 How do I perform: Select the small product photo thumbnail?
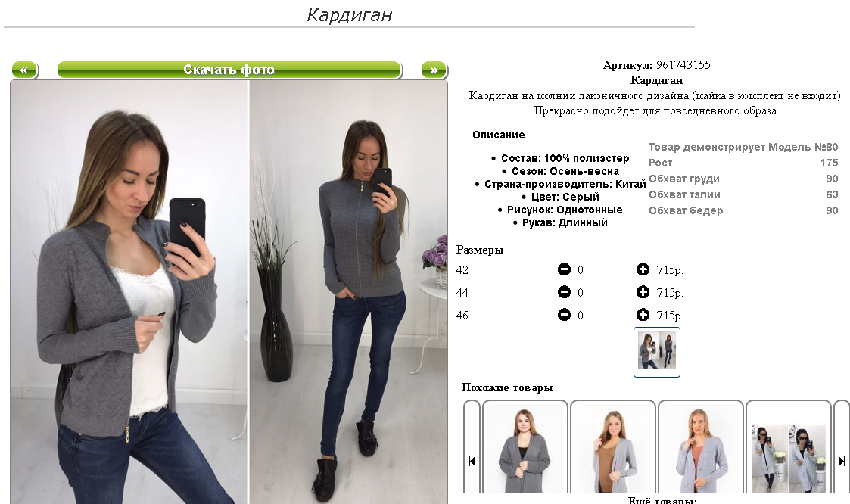tap(657, 352)
